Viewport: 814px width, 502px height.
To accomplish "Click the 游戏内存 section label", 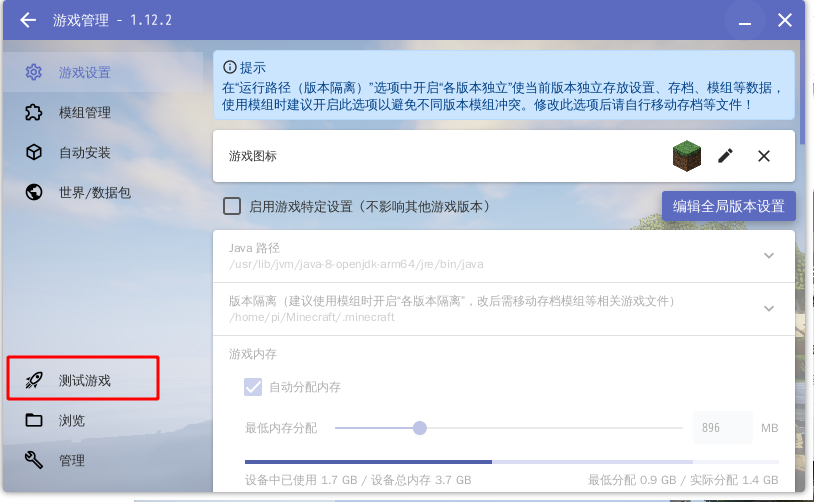I will tap(253, 354).
